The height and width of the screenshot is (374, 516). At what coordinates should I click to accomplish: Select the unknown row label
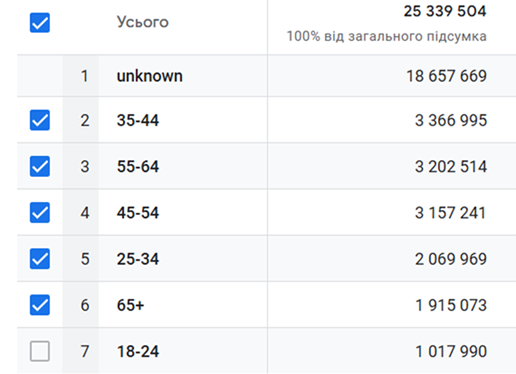coord(150,76)
